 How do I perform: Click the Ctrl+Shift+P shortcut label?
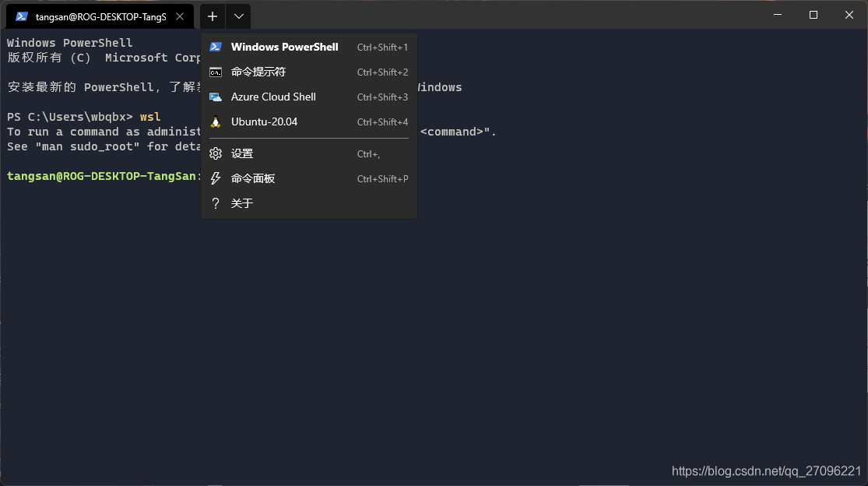(382, 179)
